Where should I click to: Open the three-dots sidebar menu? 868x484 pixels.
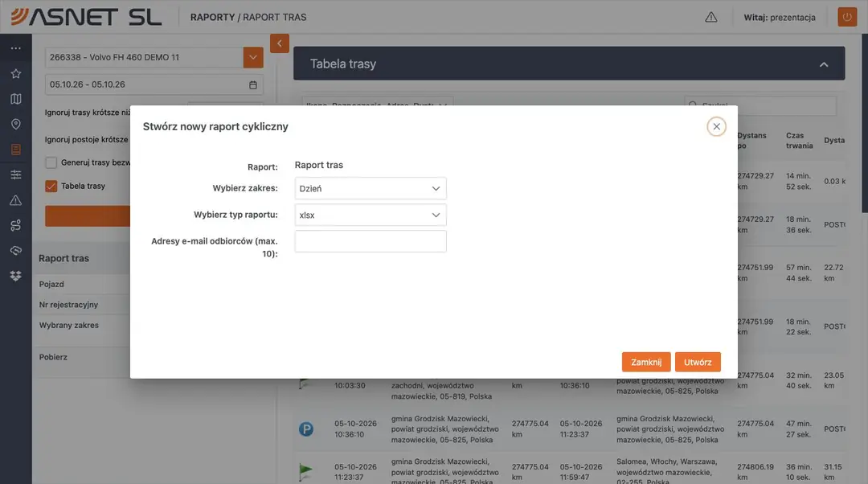click(x=16, y=48)
